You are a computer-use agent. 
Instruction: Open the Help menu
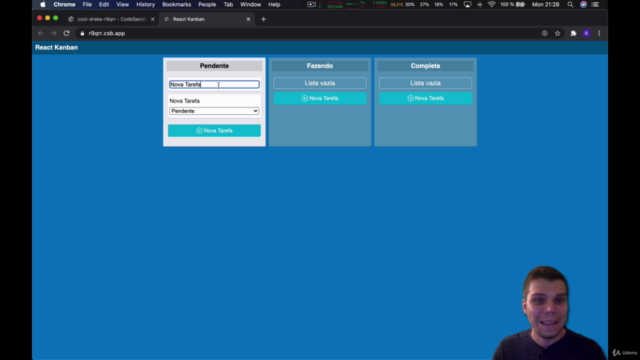274,4
